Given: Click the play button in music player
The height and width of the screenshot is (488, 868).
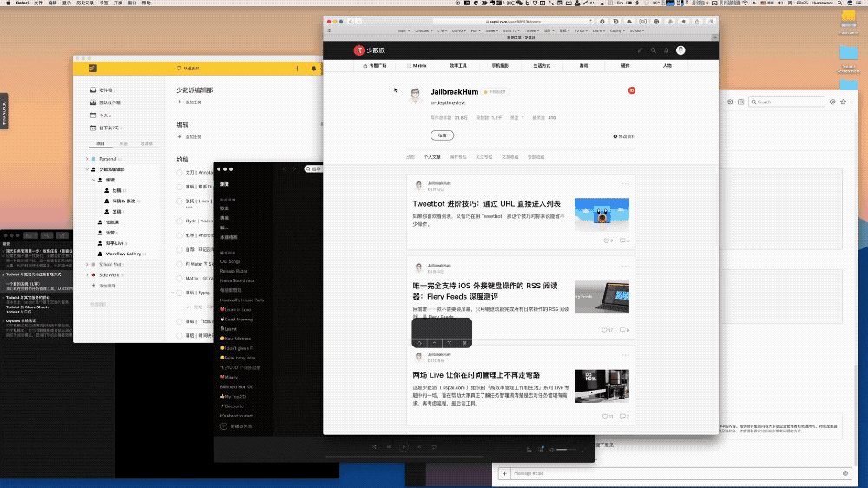Looking at the screenshot, I should click(x=404, y=447).
